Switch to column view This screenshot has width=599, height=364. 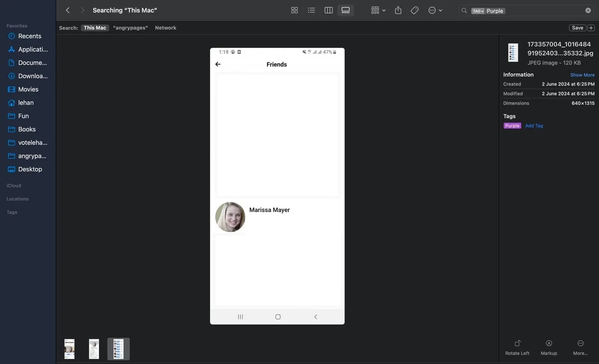[x=329, y=10]
